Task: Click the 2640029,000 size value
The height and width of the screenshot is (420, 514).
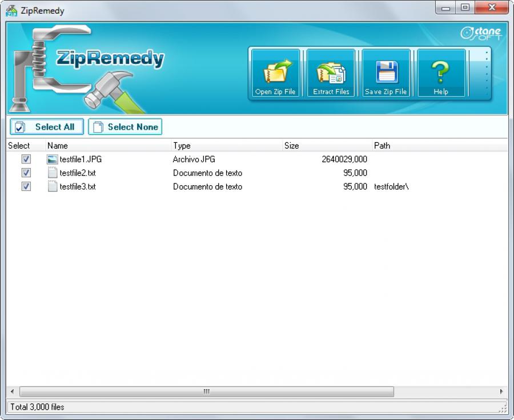Action: tap(344, 159)
